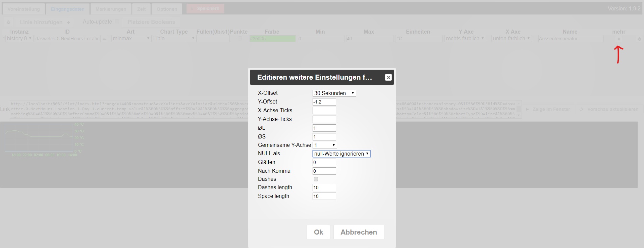
Task: Click the Dashes length input field
Action: pyautogui.click(x=324, y=188)
